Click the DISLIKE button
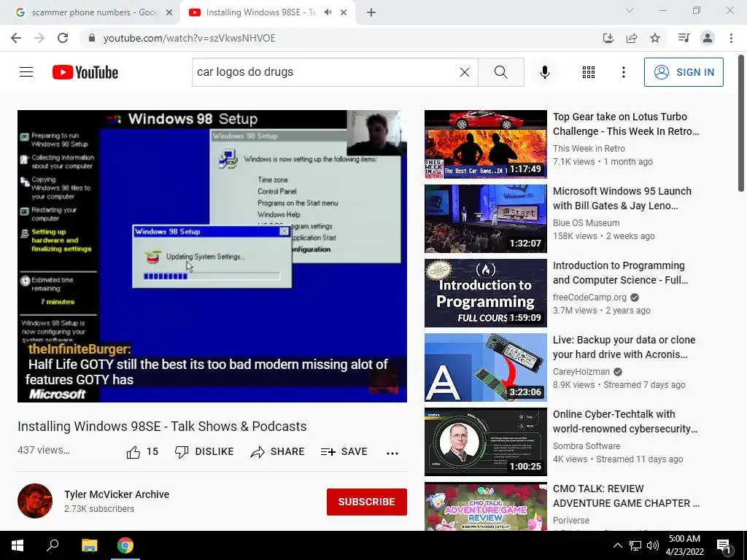The image size is (747, 560). [204, 451]
